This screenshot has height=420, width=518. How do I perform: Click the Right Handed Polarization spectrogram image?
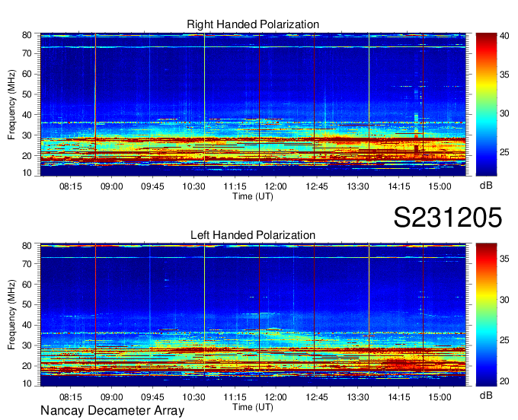coord(253,104)
